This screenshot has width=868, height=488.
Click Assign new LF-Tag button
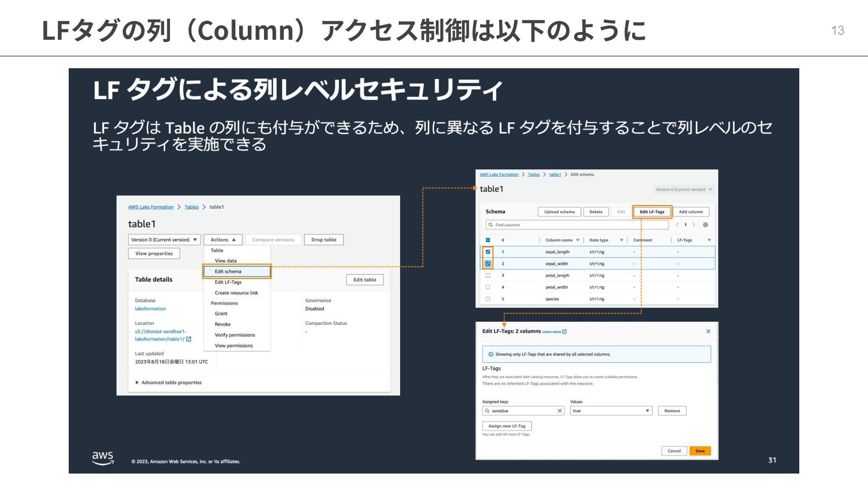[507, 426]
